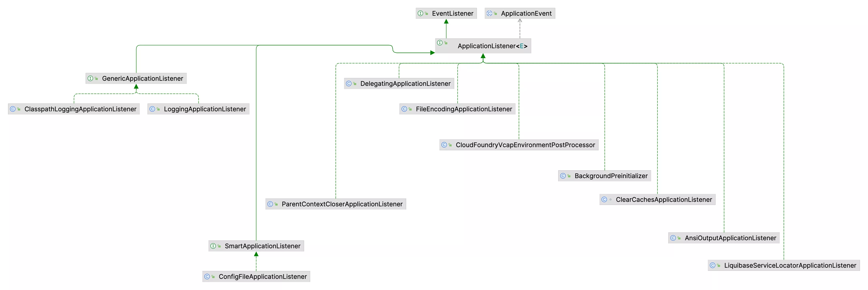Click package-private visibility dot beside ClearCachesApplicationListener
This screenshot has height=290, width=868.
[611, 199]
